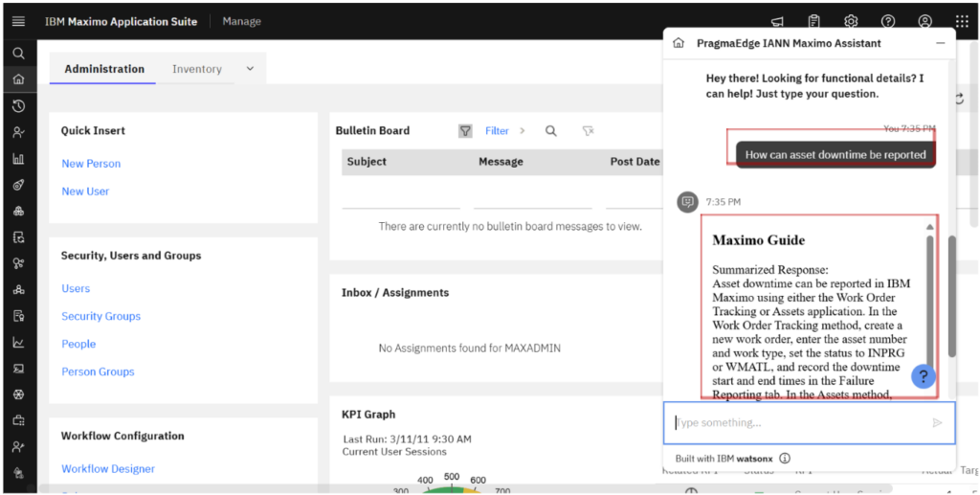Click the up arrow of response scrollbar
Viewport: 980px width, 495px height.
pyautogui.click(x=930, y=227)
